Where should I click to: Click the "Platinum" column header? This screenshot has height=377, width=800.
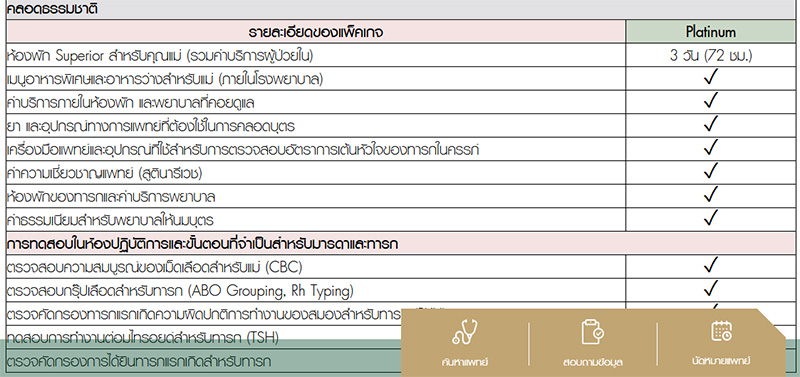click(x=711, y=32)
